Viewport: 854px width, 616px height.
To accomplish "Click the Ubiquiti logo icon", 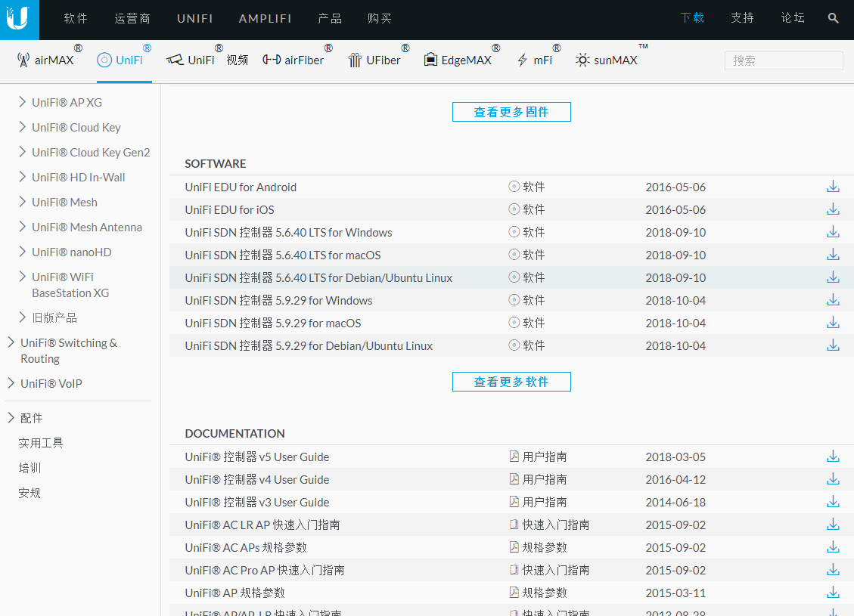I will (19, 19).
